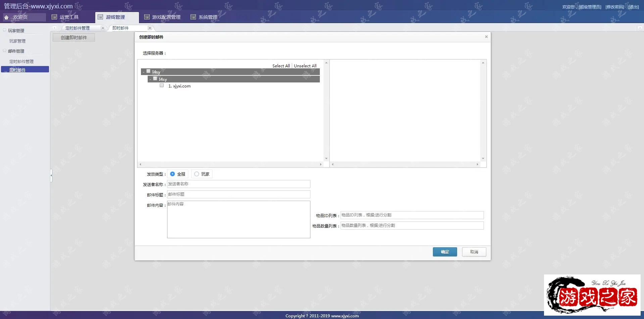Viewport: 644px width, 319px height.
Task: Select the 全服 radio button
Action: (172, 174)
